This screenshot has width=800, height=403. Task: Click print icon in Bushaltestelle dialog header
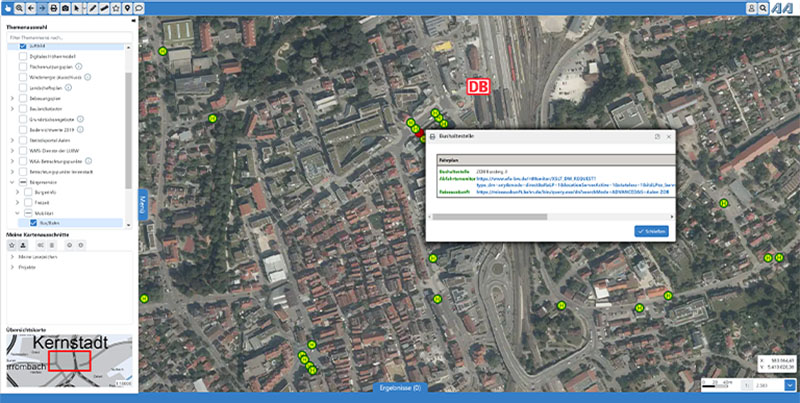pos(432,137)
